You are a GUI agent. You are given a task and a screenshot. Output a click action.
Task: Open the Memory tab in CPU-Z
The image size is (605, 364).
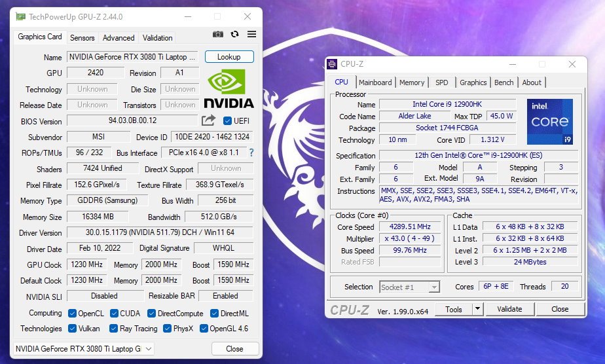(x=412, y=82)
